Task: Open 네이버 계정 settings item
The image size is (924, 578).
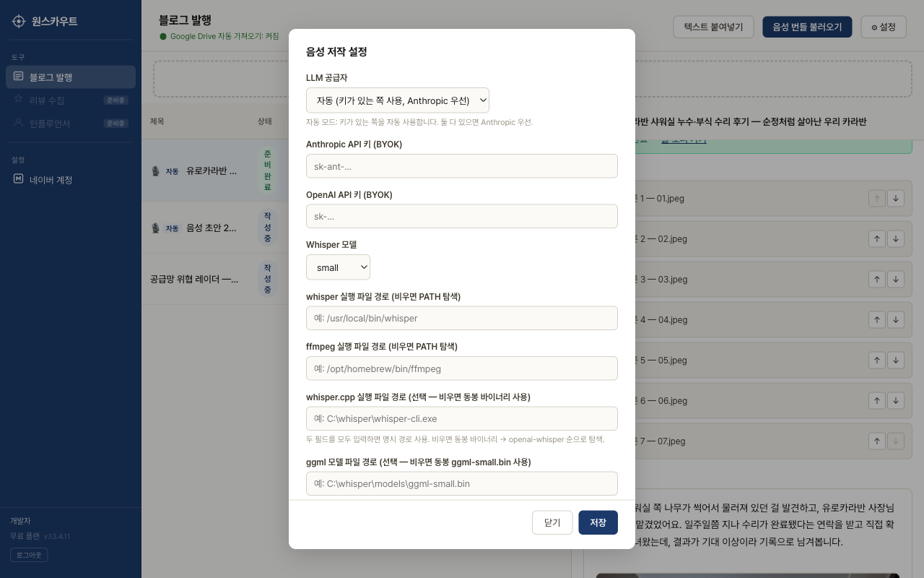Action: 71,179
